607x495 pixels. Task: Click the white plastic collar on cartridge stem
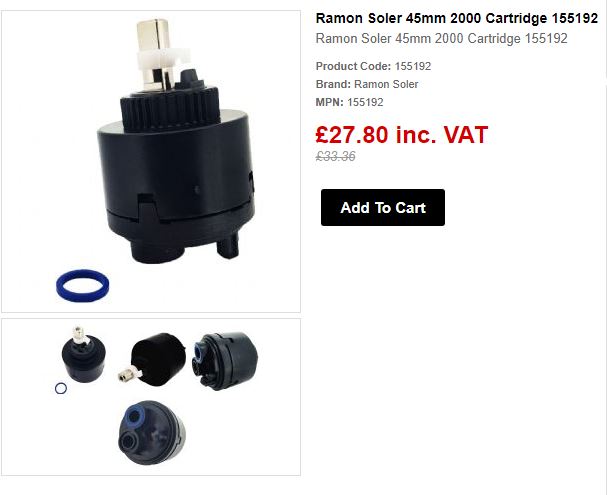(162, 60)
